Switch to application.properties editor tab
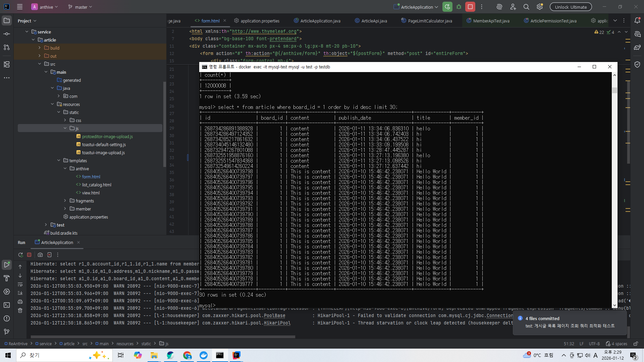 pos(260,21)
